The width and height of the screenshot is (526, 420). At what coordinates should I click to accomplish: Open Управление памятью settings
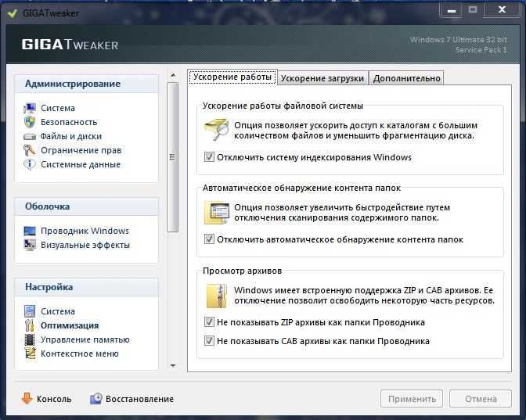(85, 339)
